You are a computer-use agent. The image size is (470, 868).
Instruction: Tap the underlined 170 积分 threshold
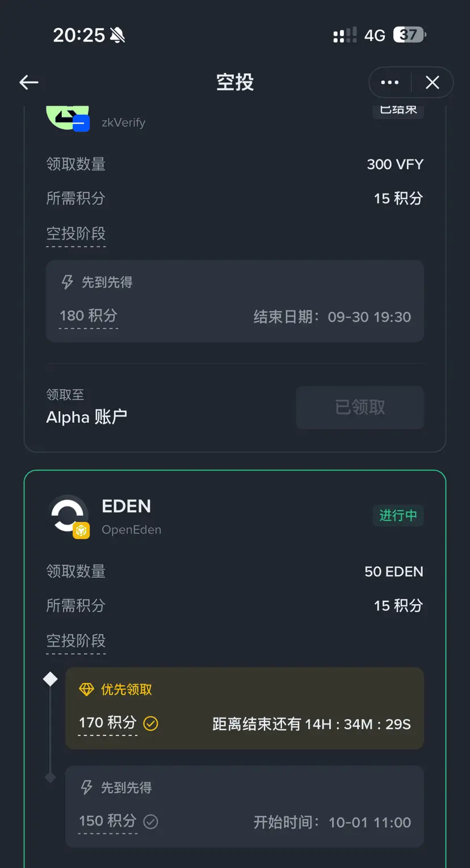(108, 723)
